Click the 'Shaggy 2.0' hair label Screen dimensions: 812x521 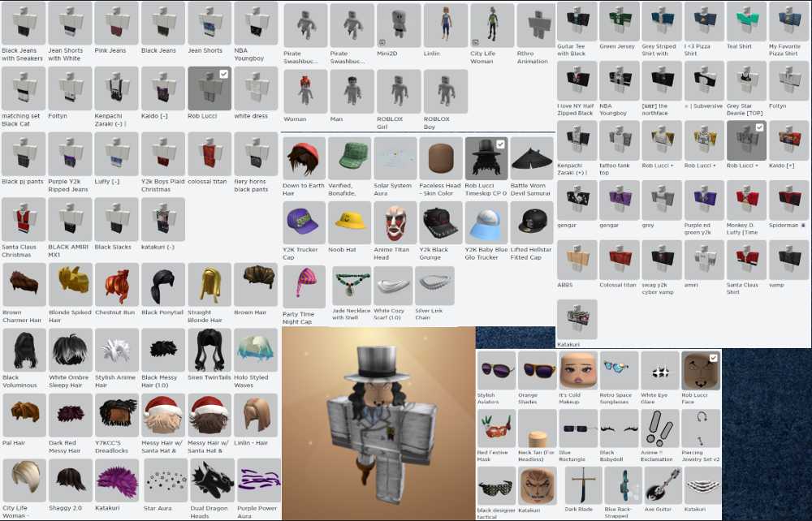pos(65,508)
